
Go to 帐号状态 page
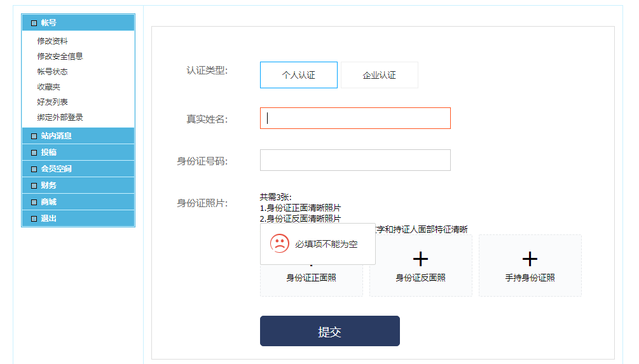(x=52, y=72)
